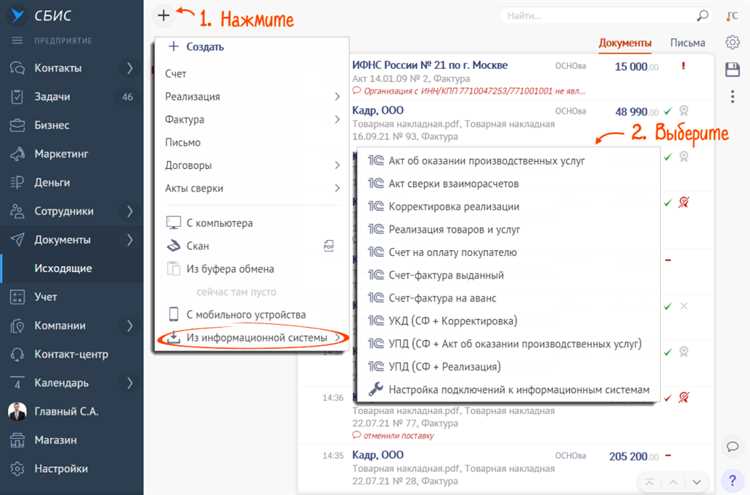Open the Исходящие section in sidebar
750x495 pixels.
pos(63,268)
